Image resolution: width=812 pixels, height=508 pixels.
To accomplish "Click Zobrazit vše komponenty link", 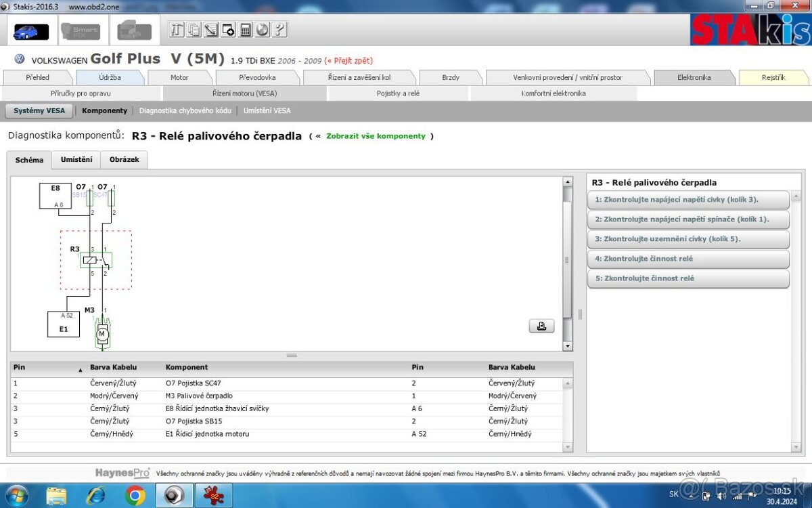I will pyautogui.click(x=376, y=136).
